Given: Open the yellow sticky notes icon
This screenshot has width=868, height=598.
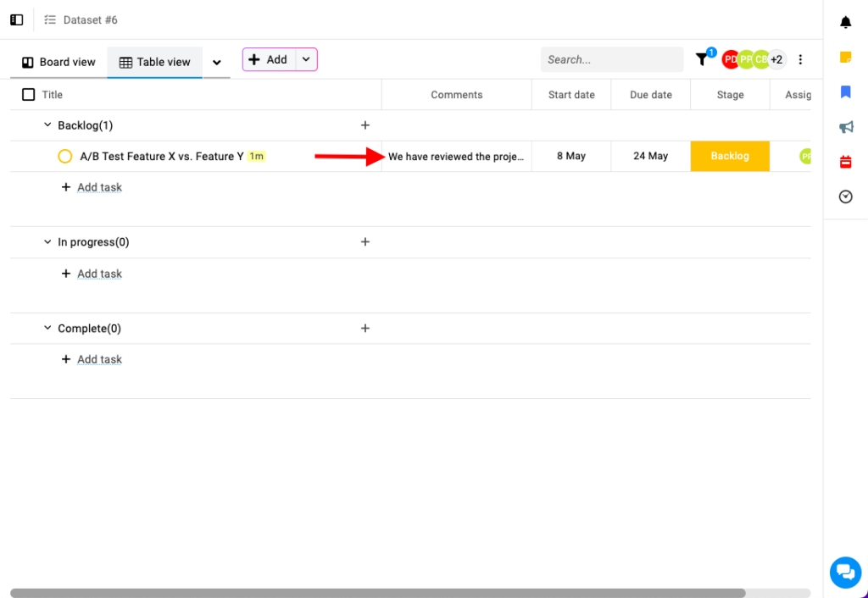Looking at the screenshot, I should (845, 58).
